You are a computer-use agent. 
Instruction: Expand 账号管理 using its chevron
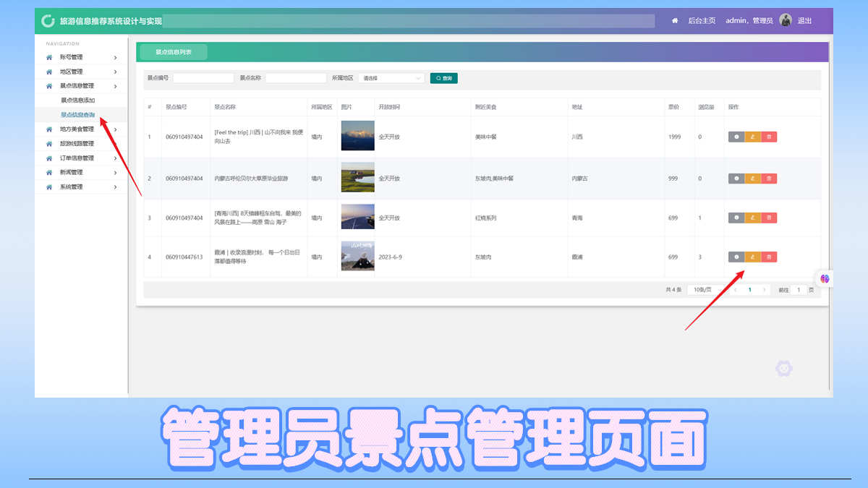[x=115, y=57]
